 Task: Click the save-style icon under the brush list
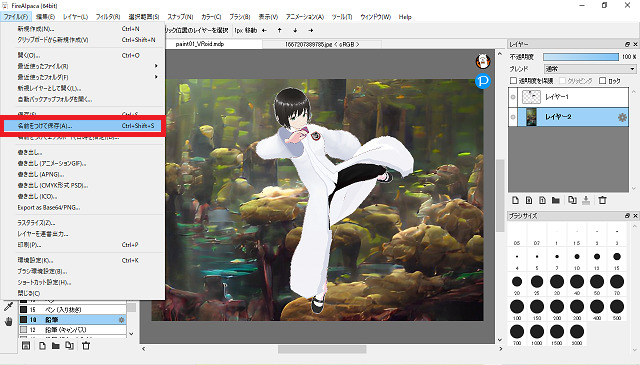(x=26, y=346)
